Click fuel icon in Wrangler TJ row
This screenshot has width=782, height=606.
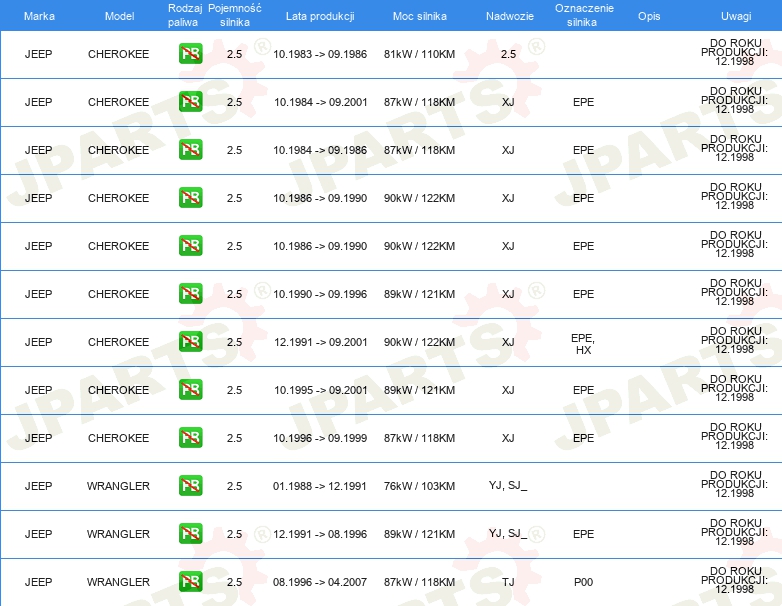[x=190, y=582]
